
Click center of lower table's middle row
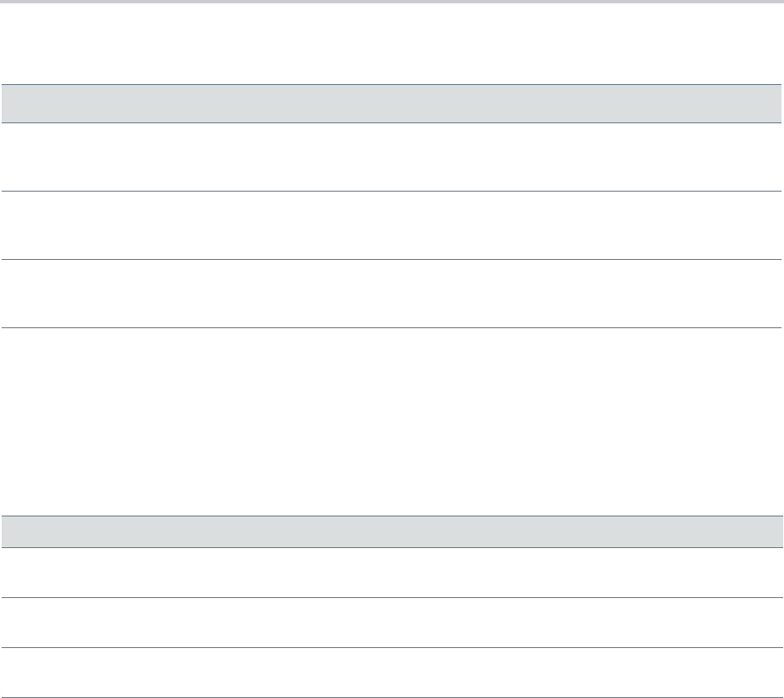(392, 622)
